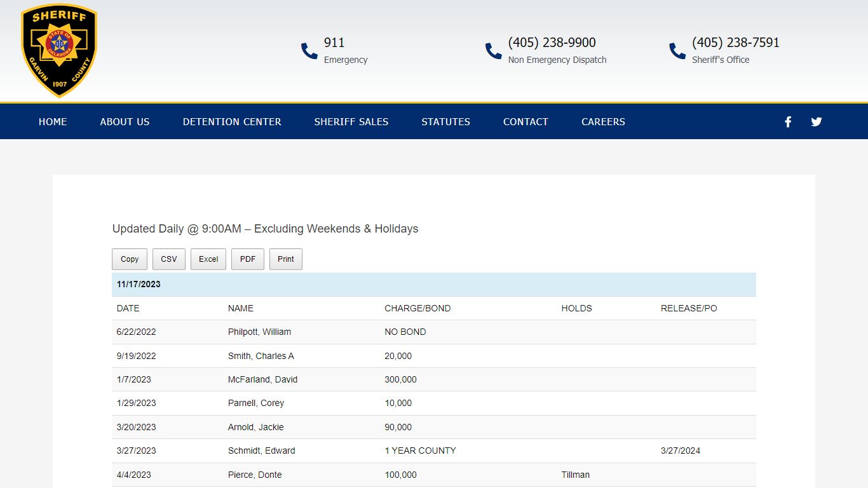This screenshot has width=868, height=488.
Task: Print the inmate roster table
Action: point(286,259)
